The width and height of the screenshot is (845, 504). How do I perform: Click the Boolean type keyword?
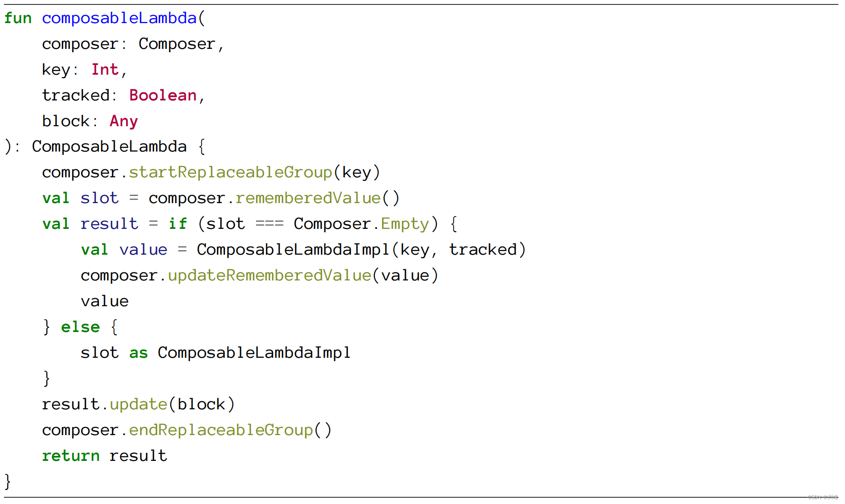163,96
